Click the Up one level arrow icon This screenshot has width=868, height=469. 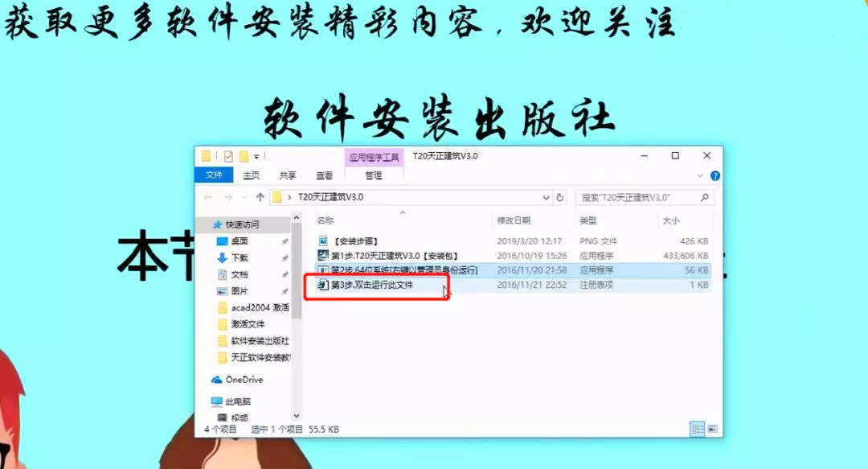tap(260, 197)
